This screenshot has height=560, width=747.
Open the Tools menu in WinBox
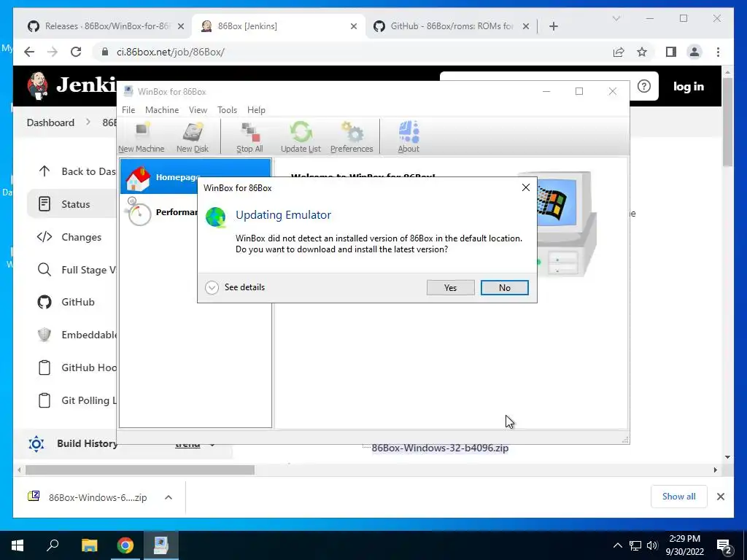click(x=228, y=110)
